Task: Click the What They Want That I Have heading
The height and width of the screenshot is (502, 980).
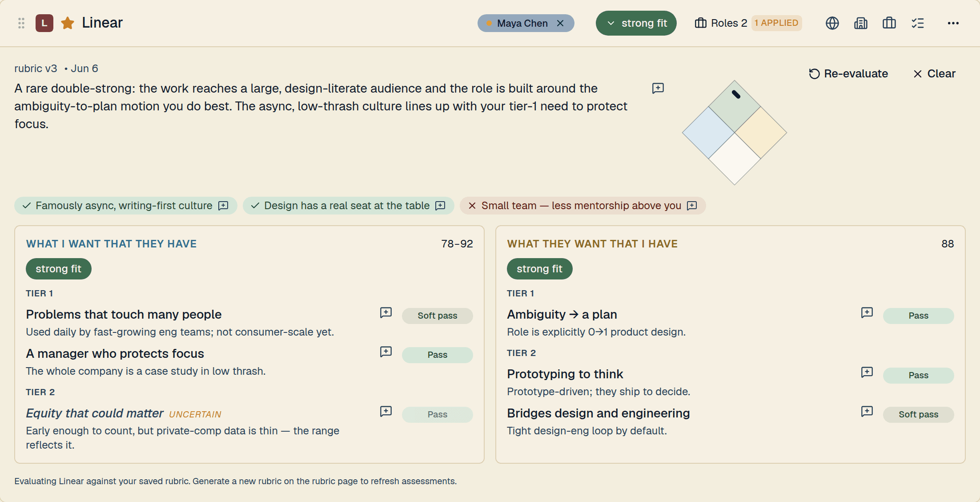Action: [x=592, y=244]
